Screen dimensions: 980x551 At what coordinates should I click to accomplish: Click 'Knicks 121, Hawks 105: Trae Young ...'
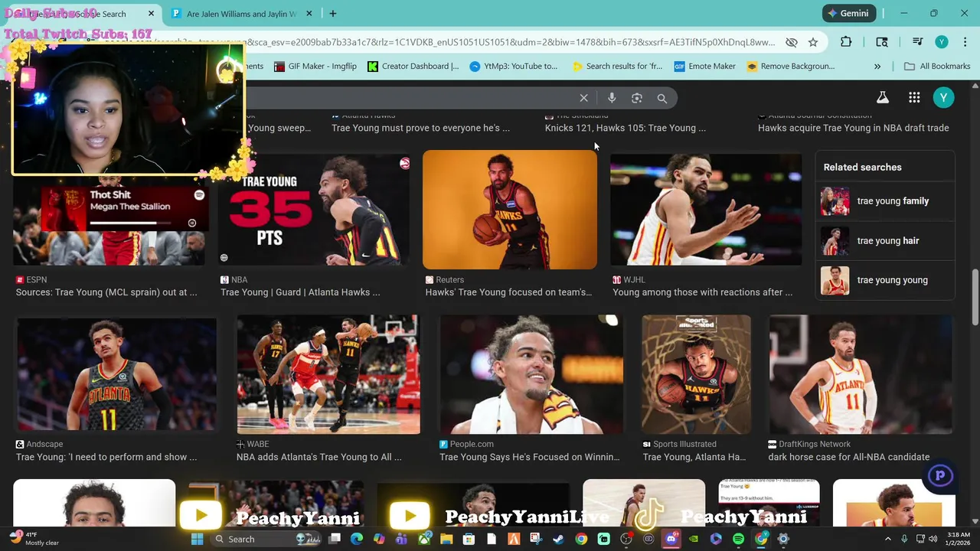click(626, 128)
